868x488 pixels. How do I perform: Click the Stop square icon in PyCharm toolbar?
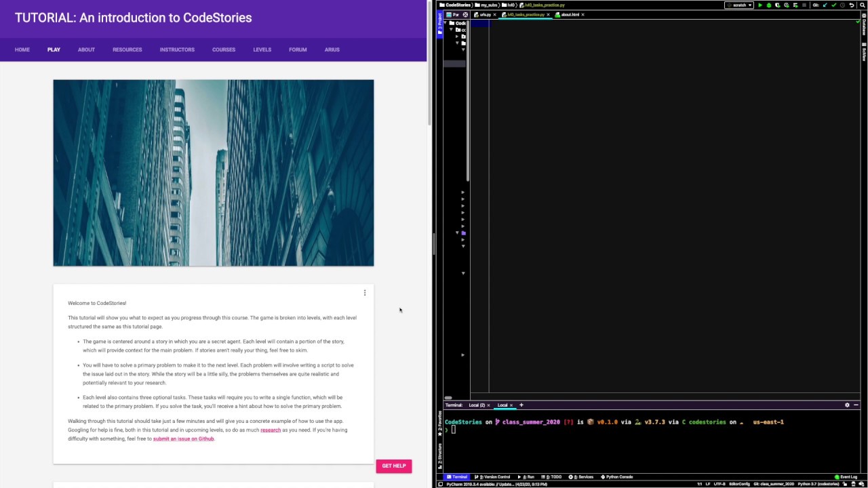(x=804, y=5)
